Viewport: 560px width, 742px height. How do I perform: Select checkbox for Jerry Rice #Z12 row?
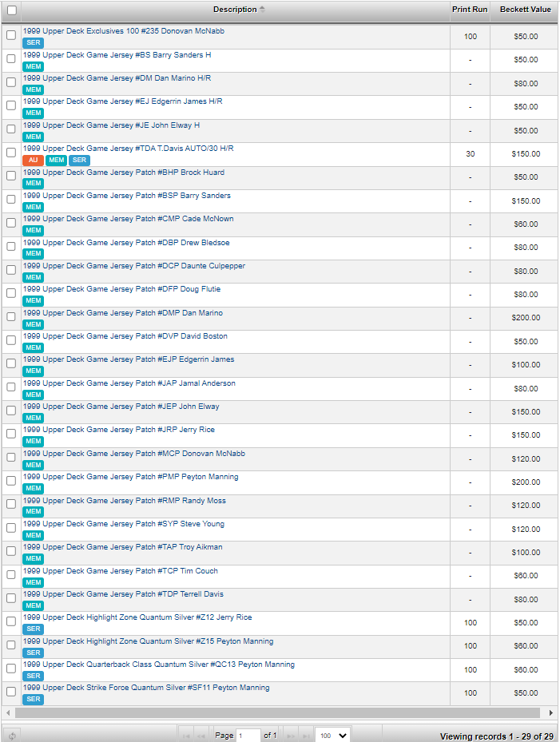11,621
